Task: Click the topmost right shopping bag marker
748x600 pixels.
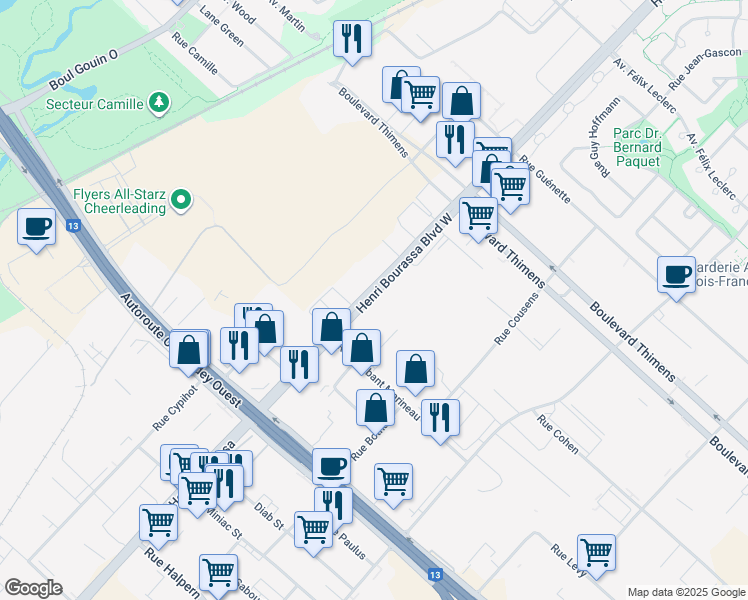Action: (x=461, y=101)
